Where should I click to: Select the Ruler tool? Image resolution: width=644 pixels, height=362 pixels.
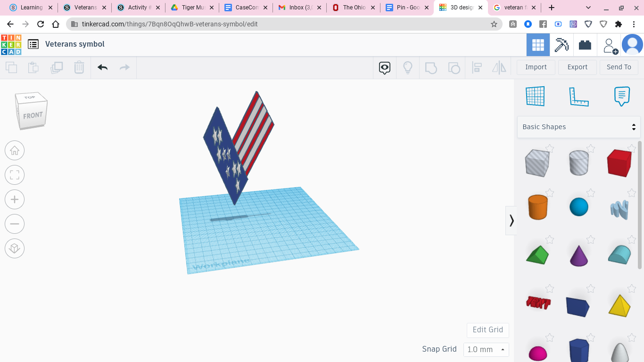pyautogui.click(x=579, y=96)
